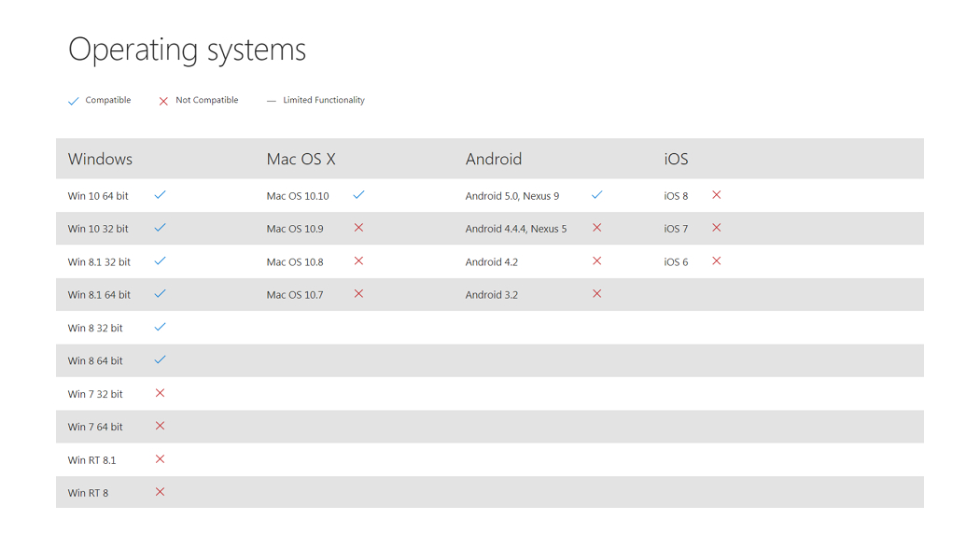Select the 'Win 10 32 bit' row label

[98, 229]
